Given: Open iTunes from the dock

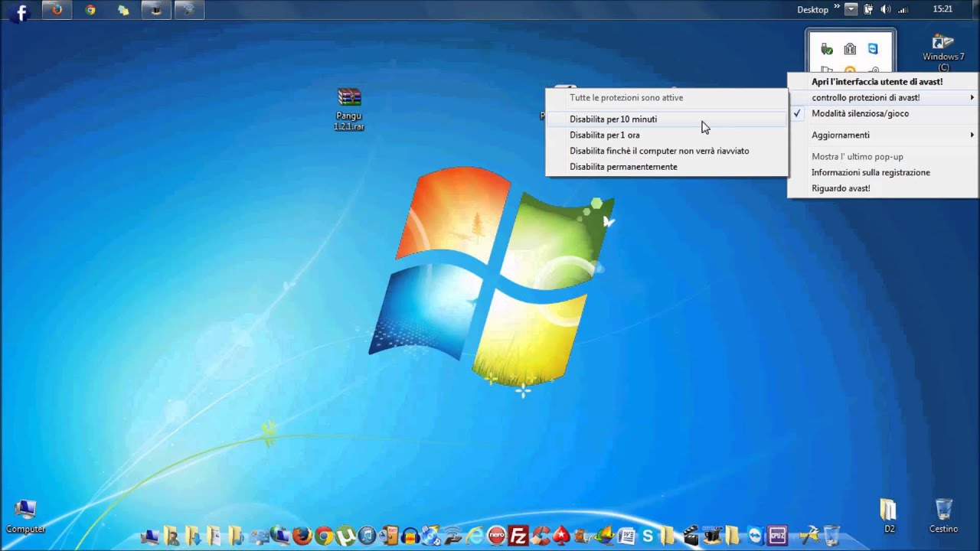Looking at the screenshot, I should pyautogui.click(x=367, y=535).
